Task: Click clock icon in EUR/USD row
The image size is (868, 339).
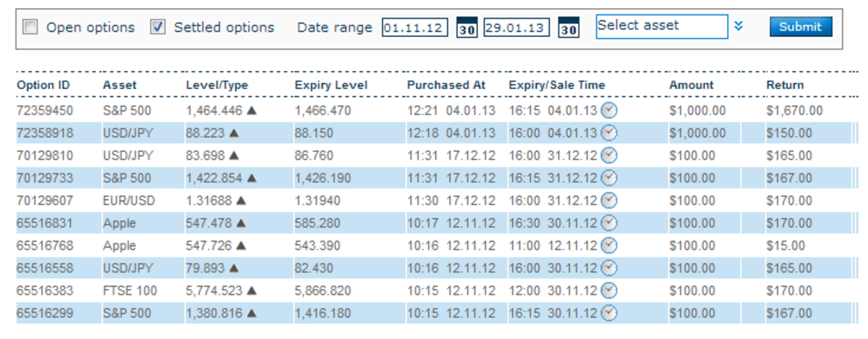Action: 610,201
